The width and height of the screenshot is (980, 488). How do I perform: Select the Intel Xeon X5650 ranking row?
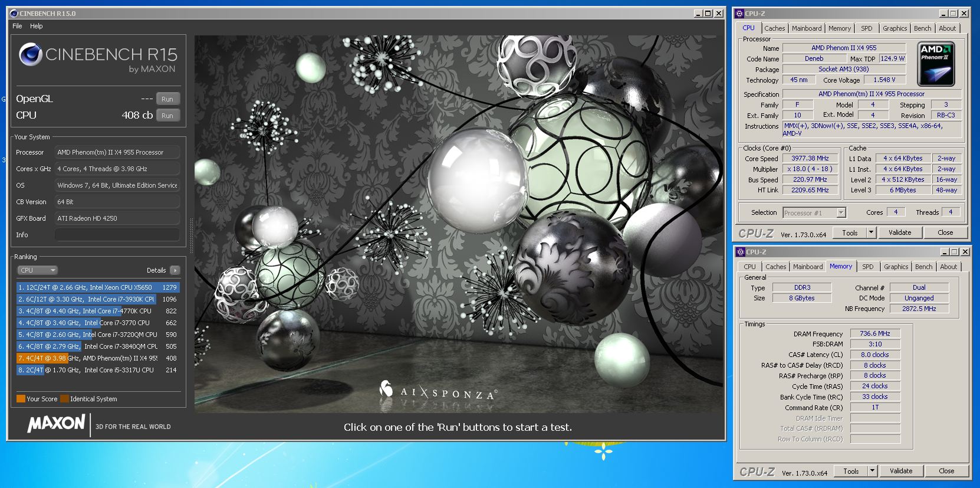click(x=98, y=287)
